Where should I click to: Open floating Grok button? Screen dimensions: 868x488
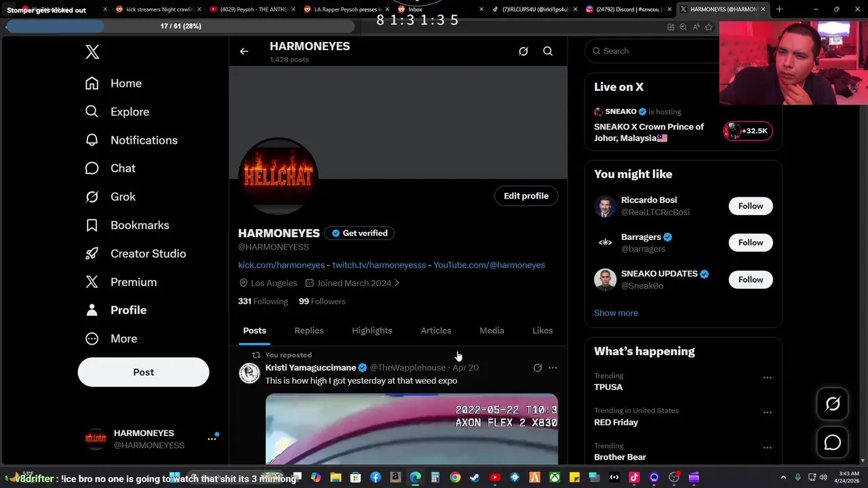(x=833, y=404)
